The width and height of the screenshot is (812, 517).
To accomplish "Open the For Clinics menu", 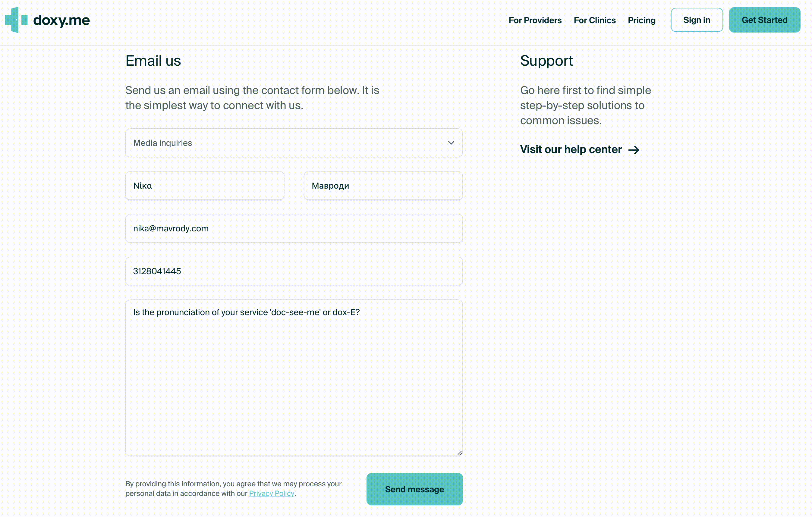I will 594,20.
